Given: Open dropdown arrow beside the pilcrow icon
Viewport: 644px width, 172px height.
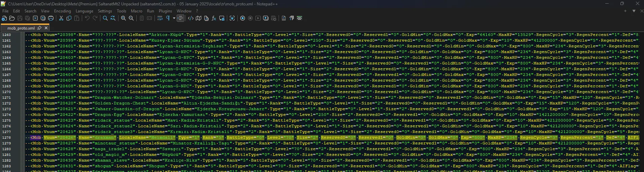Looking at the screenshot, I should click(x=174, y=18).
